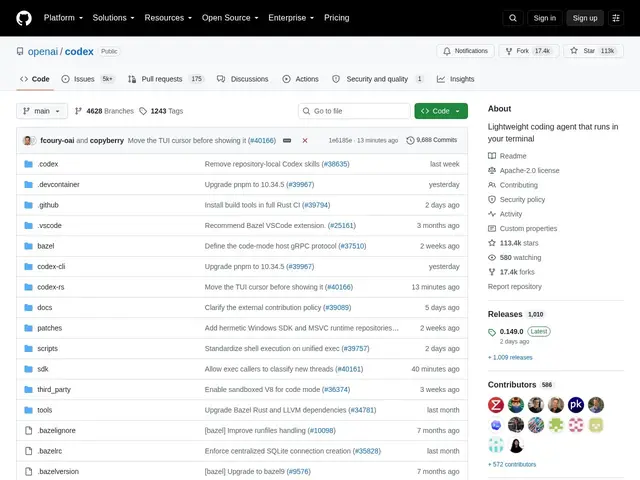The width and height of the screenshot is (640, 480).
Task: Open the Pricing link
Action: tap(337, 18)
